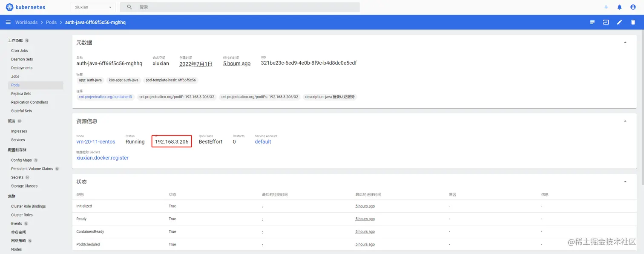Image resolution: width=644 pixels, height=254 pixels.
Task: Click the N badge beside 工作负载
Action: pos(27,40)
